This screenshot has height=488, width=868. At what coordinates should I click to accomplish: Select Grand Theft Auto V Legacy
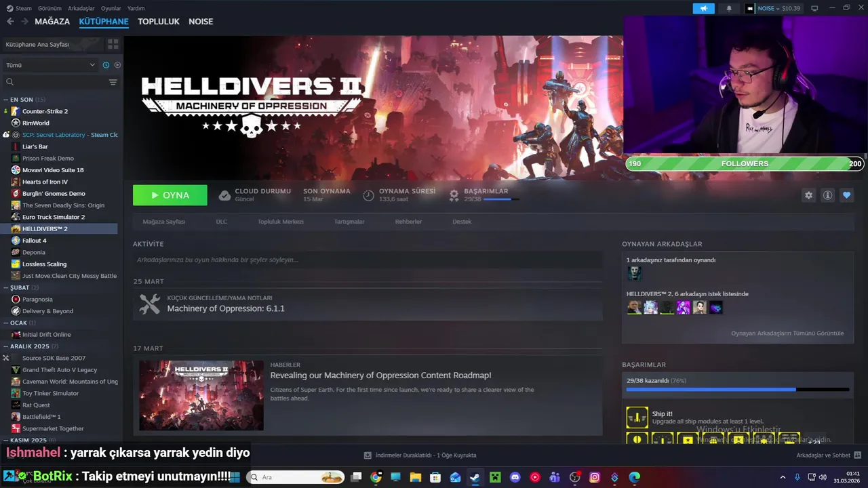pyautogui.click(x=60, y=370)
